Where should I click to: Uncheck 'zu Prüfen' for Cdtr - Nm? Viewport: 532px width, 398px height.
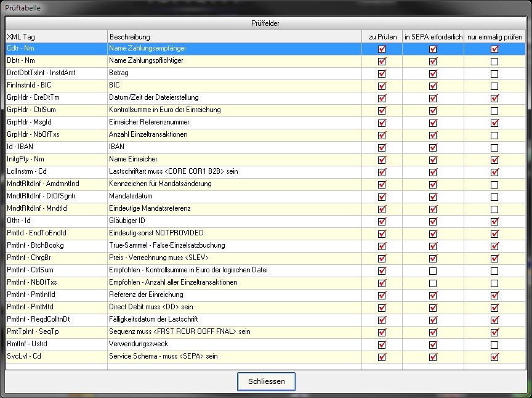click(382, 49)
